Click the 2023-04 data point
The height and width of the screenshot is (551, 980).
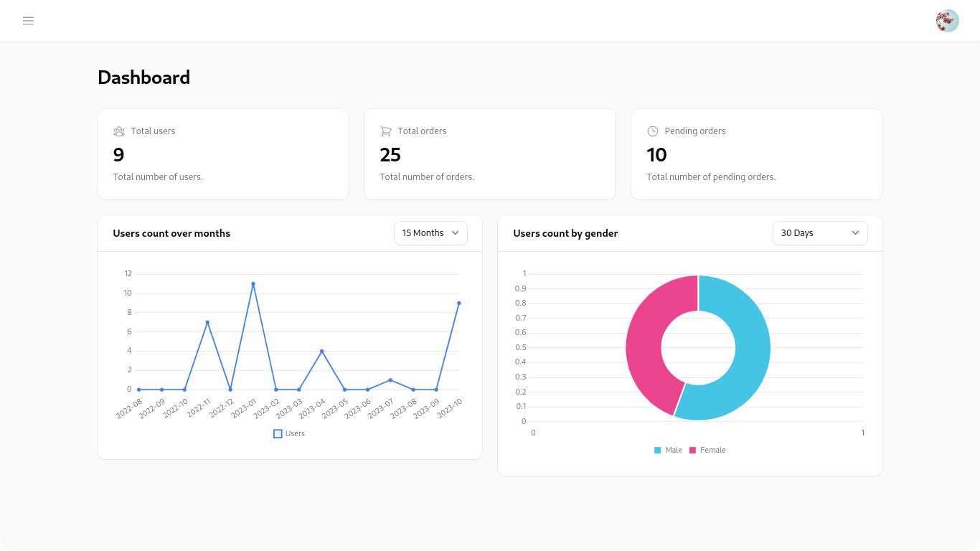321,351
